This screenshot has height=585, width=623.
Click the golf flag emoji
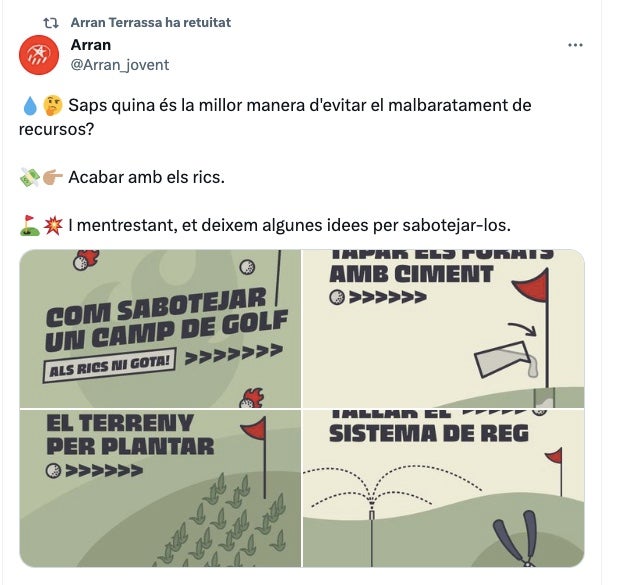[30, 226]
